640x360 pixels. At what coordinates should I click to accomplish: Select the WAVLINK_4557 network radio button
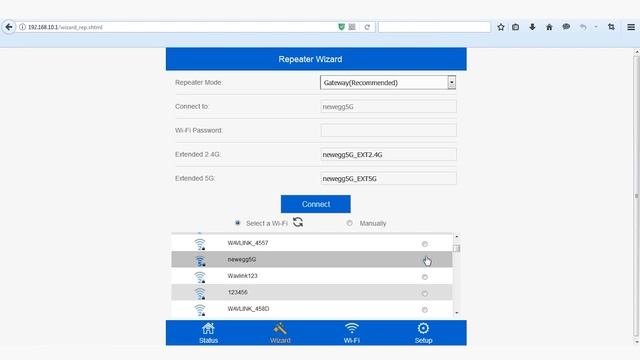424,244
